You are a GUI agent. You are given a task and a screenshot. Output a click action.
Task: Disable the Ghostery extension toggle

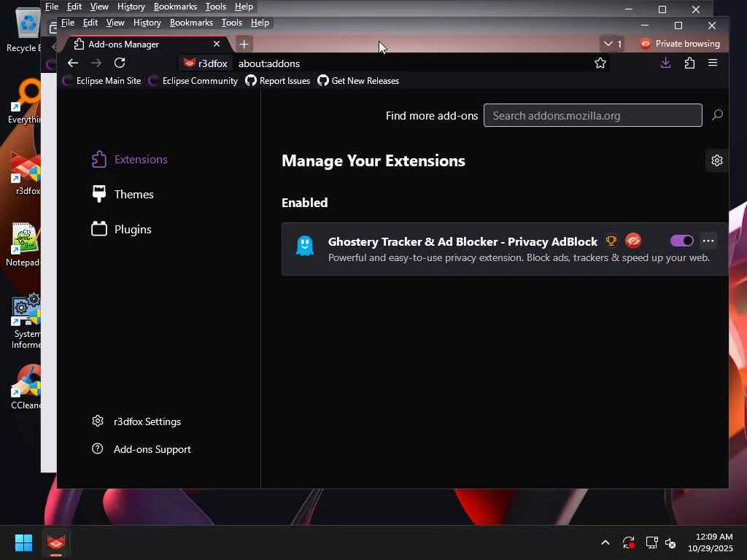point(682,241)
